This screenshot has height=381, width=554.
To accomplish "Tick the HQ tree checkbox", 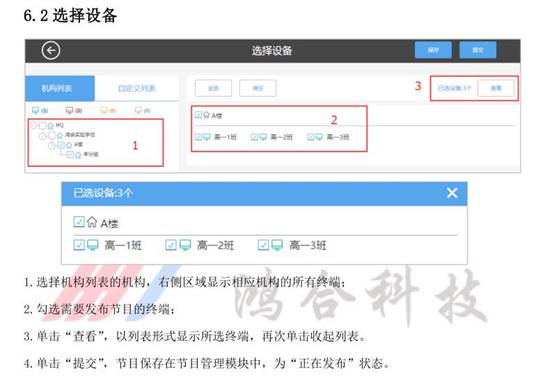I will (x=42, y=125).
